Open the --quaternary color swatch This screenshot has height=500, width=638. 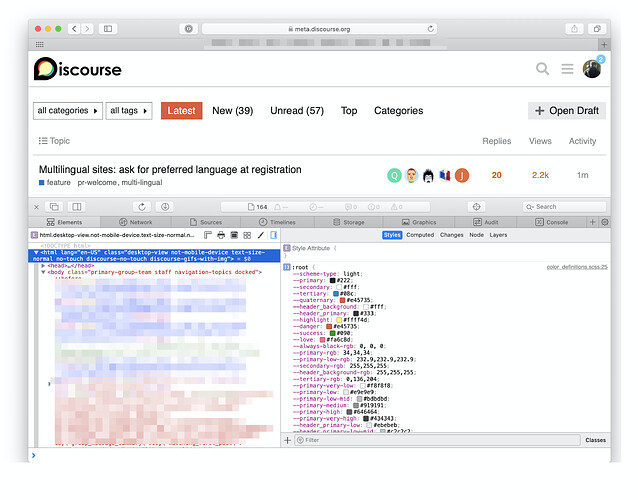(342, 300)
